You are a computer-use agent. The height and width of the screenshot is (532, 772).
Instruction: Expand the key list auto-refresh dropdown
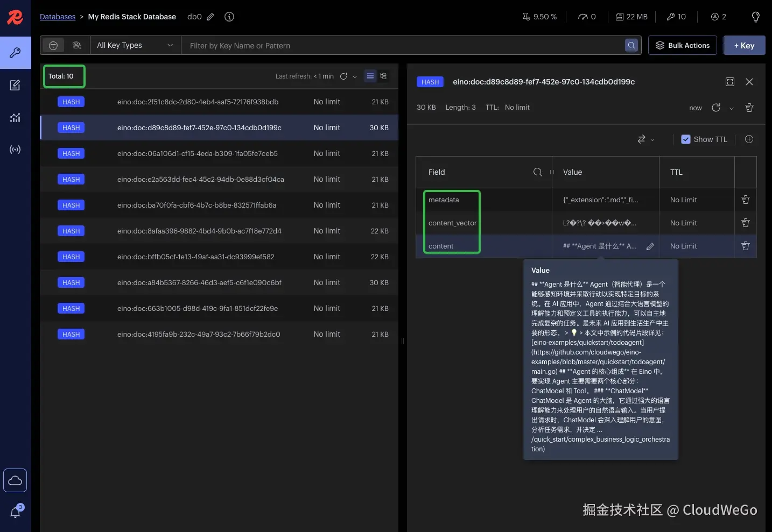(x=355, y=77)
